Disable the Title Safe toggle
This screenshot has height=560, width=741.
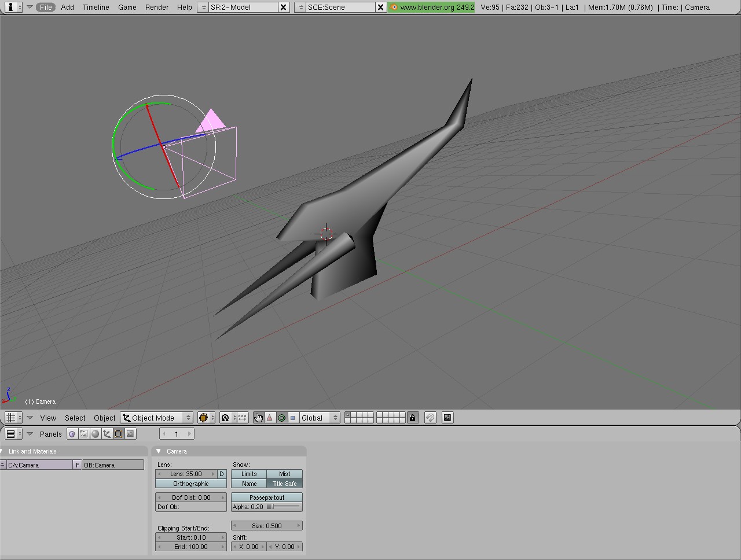pyautogui.click(x=284, y=484)
